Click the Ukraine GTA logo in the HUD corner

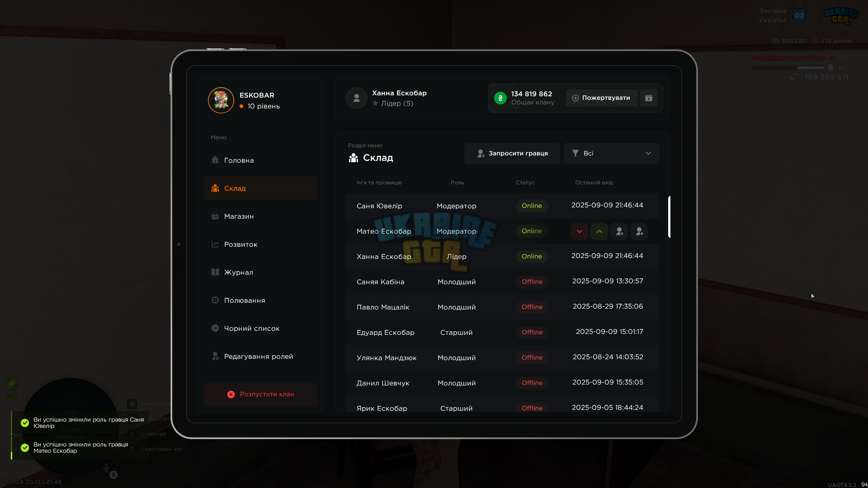tap(841, 16)
